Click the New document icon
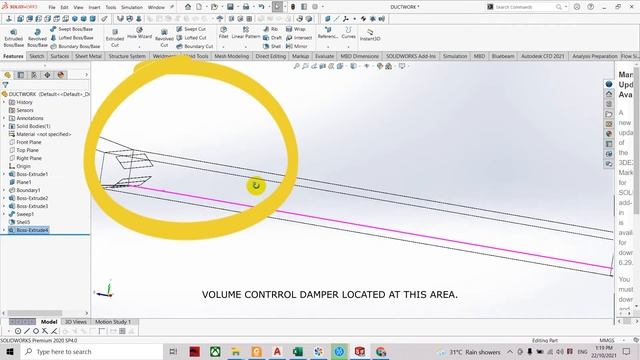The height and width of the screenshot is (360, 640). pyautogui.click(x=199, y=7)
